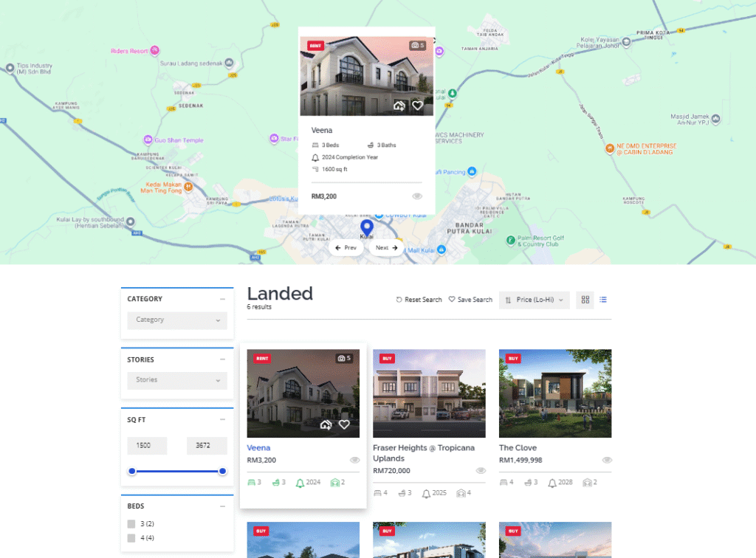Click eye icon on The Clove listing
Screen dimensions: 756x558
point(607,459)
